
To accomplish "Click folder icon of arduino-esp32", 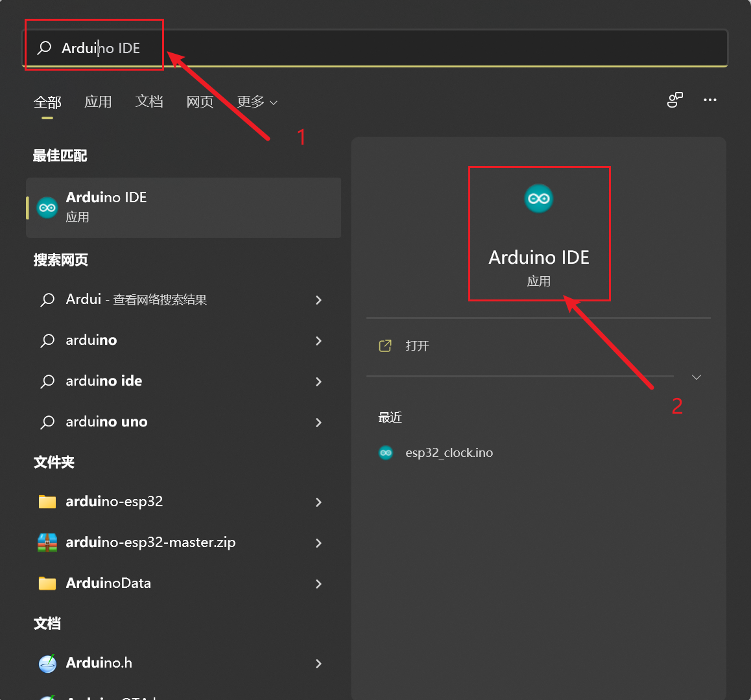I will 47,501.
